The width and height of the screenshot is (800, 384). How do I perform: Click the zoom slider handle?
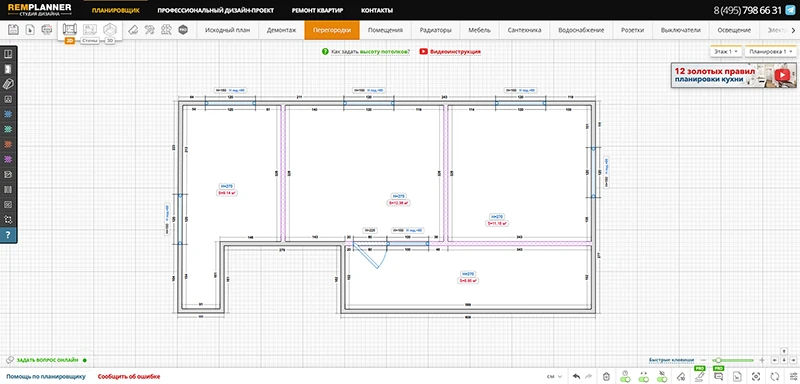pos(718,360)
